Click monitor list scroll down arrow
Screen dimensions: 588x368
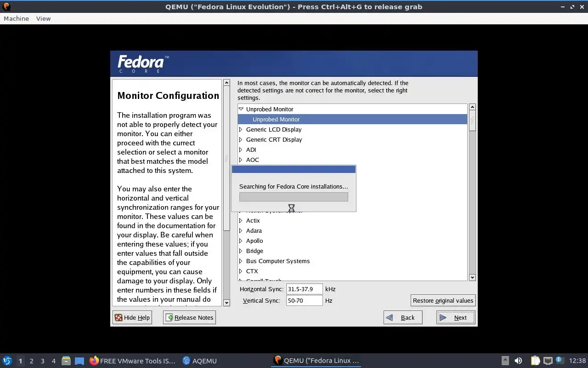(x=472, y=277)
